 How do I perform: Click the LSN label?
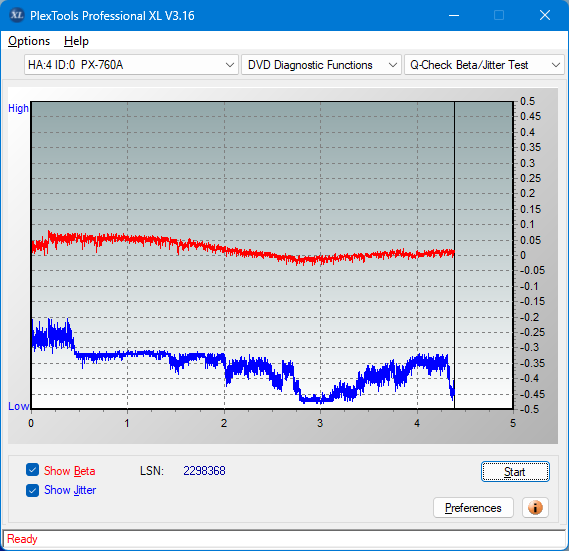tap(152, 471)
